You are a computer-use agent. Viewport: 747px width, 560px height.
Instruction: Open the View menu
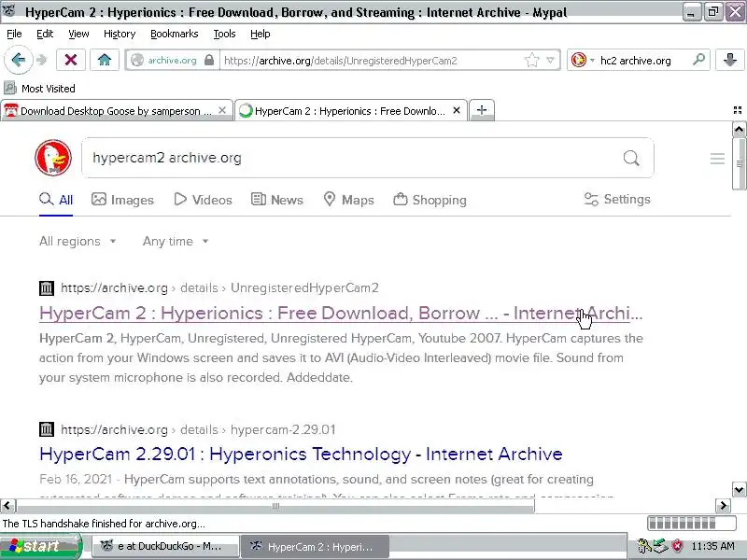click(x=78, y=34)
